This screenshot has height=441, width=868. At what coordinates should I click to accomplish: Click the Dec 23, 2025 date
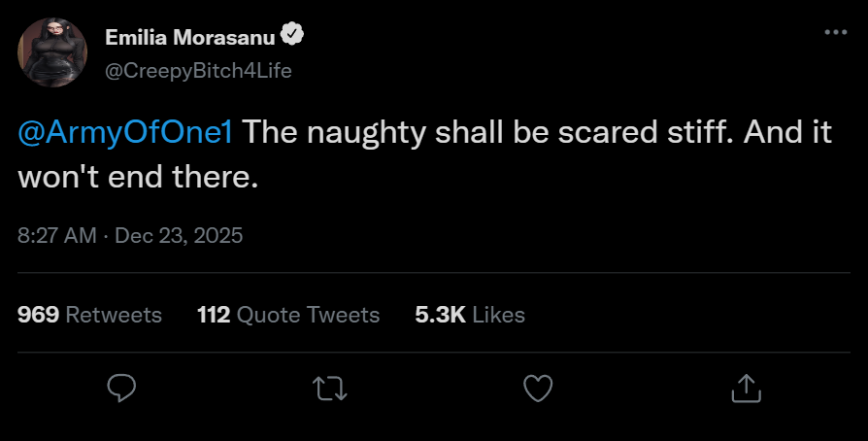click(x=179, y=236)
